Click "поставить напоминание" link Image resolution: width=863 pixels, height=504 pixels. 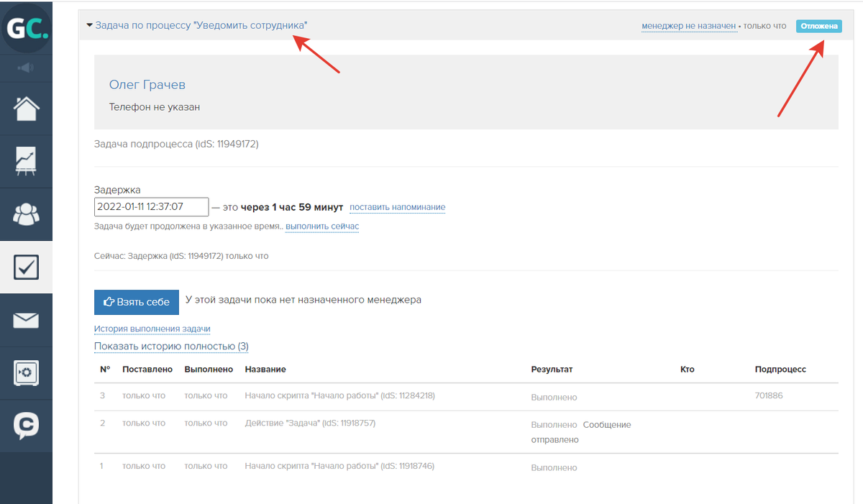tap(397, 207)
